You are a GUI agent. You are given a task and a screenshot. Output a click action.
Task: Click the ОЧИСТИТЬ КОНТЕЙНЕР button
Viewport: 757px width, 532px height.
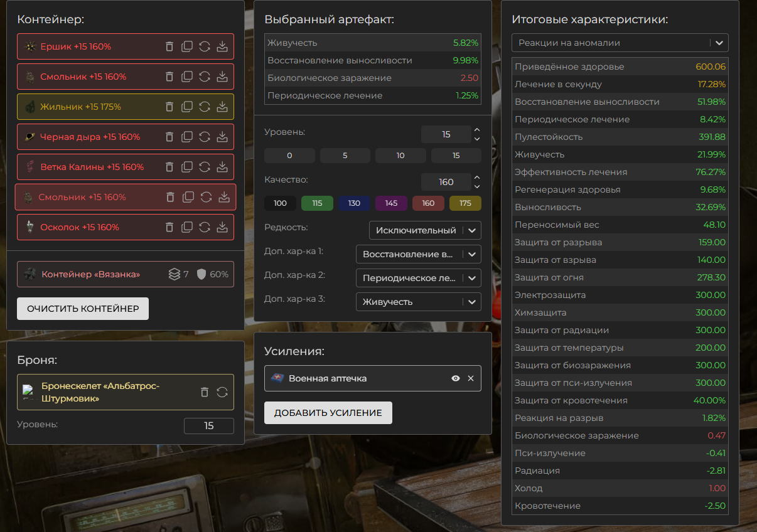[x=83, y=309]
